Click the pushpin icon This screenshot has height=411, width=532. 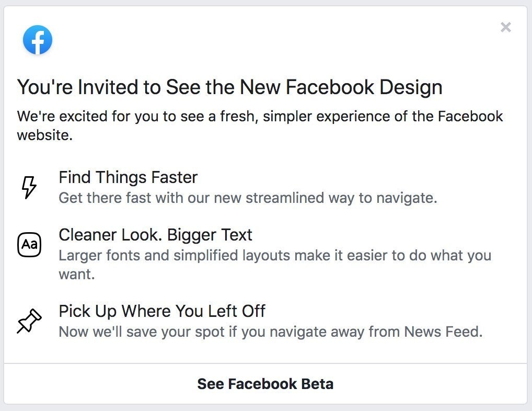pos(29,321)
